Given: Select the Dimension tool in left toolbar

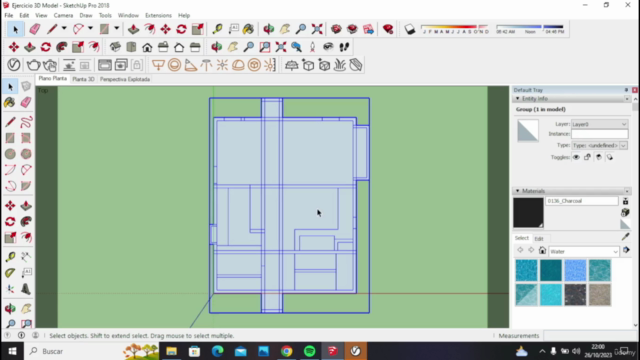Looking at the screenshot, I should click(x=26, y=257).
